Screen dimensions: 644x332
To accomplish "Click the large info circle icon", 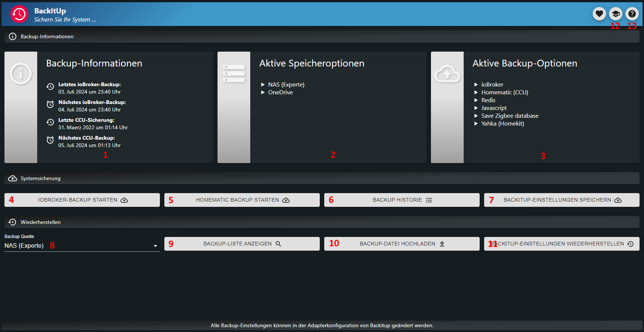I will [21, 74].
